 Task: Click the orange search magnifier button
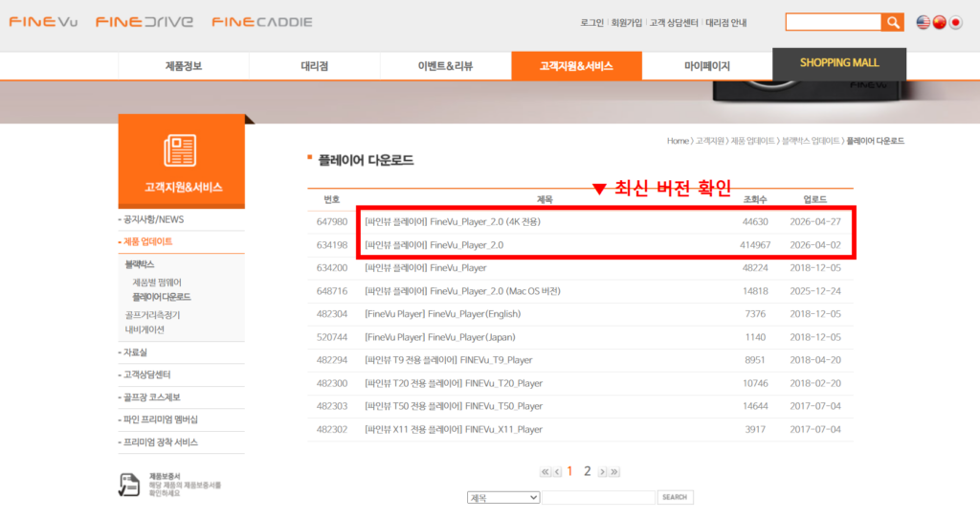tap(893, 23)
